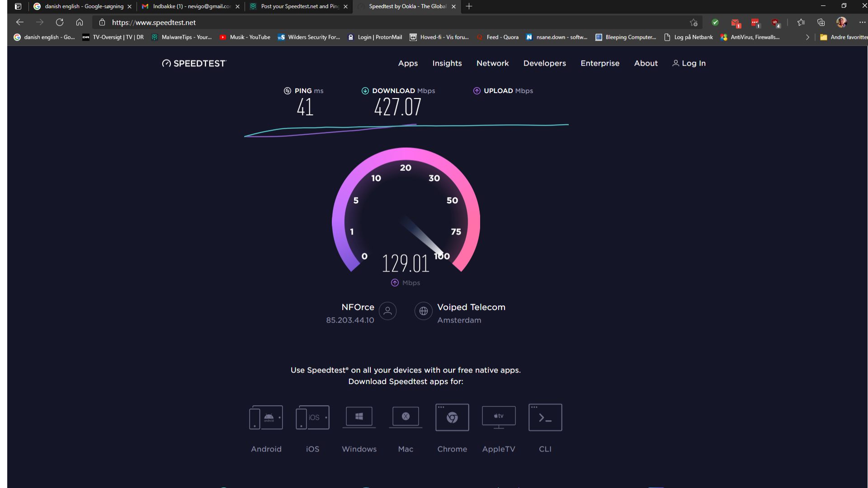
Task: Click the speedometer gauge dial
Action: point(406,212)
